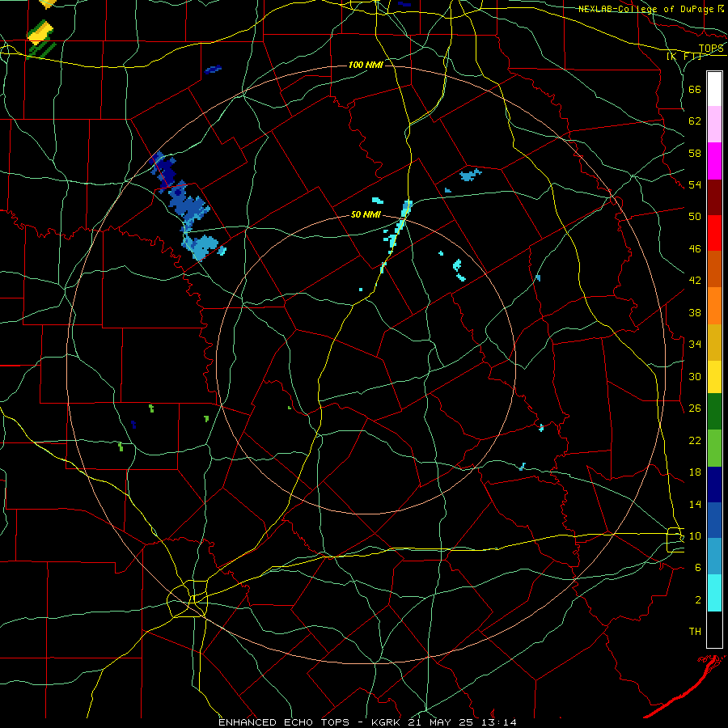Click the '13:14' time stamp in caption

499,722
